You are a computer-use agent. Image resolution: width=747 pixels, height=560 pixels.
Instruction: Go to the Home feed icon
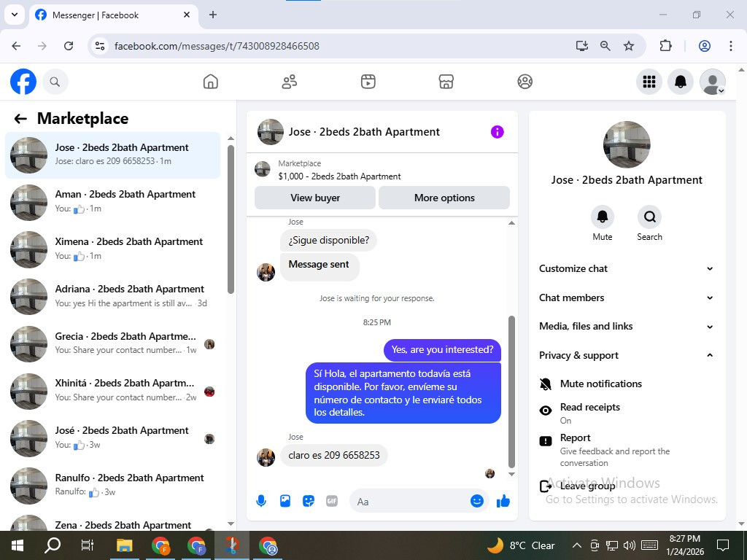pyautogui.click(x=211, y=82)
